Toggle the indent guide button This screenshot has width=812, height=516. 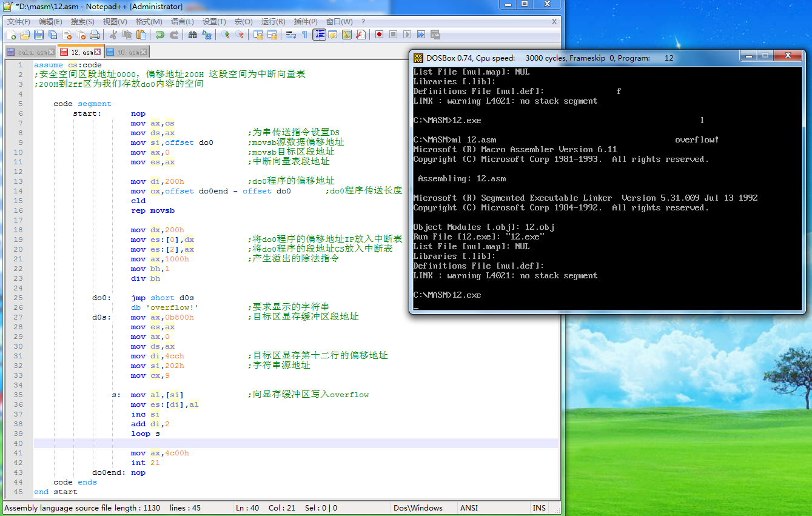tap(319, 35)
